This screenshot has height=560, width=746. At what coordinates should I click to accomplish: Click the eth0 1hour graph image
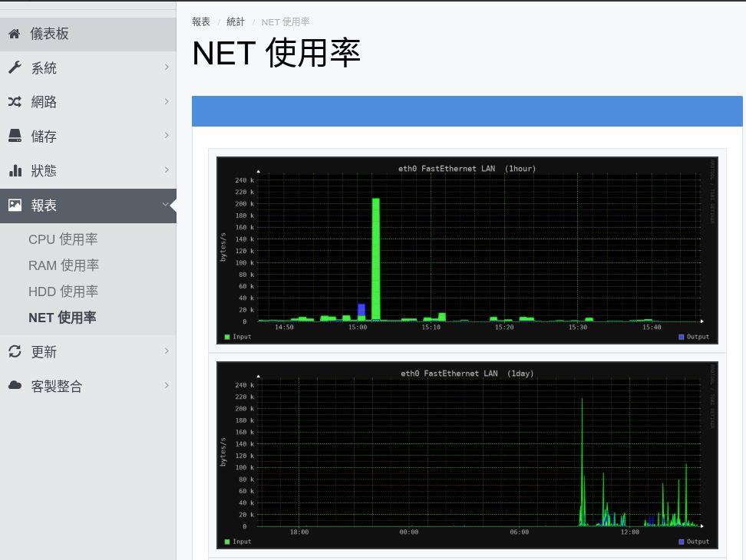pos(467,251)
